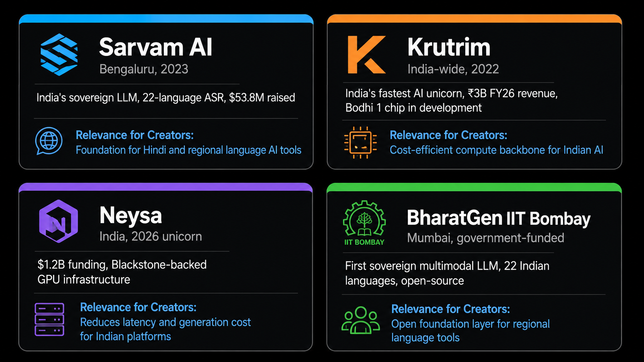The width and height of the screenshot is (644, 362).
Task: Open the reduces latency and generation cost line
Action: pos(165,329)
